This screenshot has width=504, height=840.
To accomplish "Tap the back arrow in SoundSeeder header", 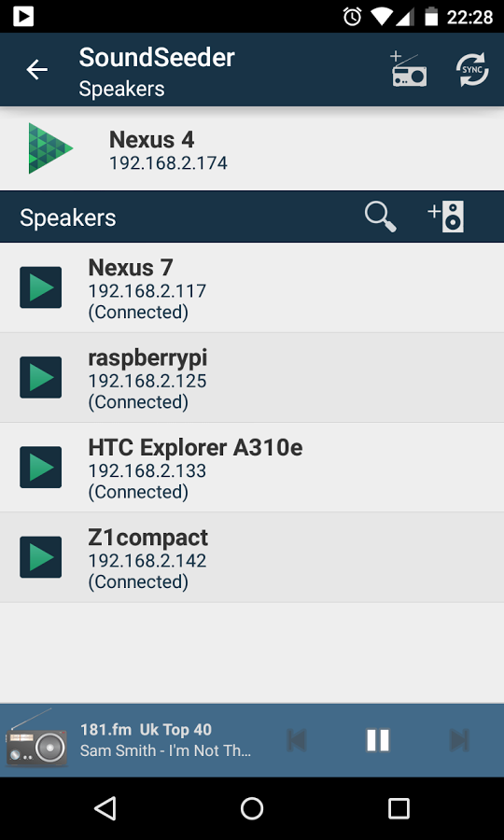I will pos(37,70).
